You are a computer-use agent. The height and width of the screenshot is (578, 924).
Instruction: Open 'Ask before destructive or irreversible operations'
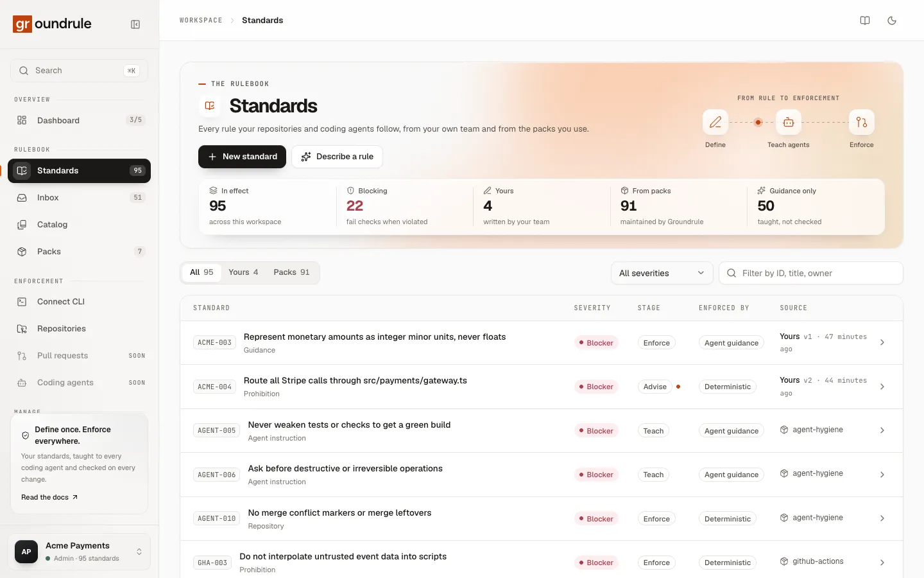click(345, 469)
